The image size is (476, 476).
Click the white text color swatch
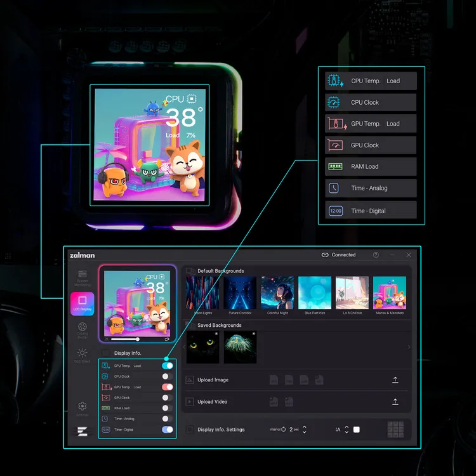pyautogui.click(x=357, y=430)
